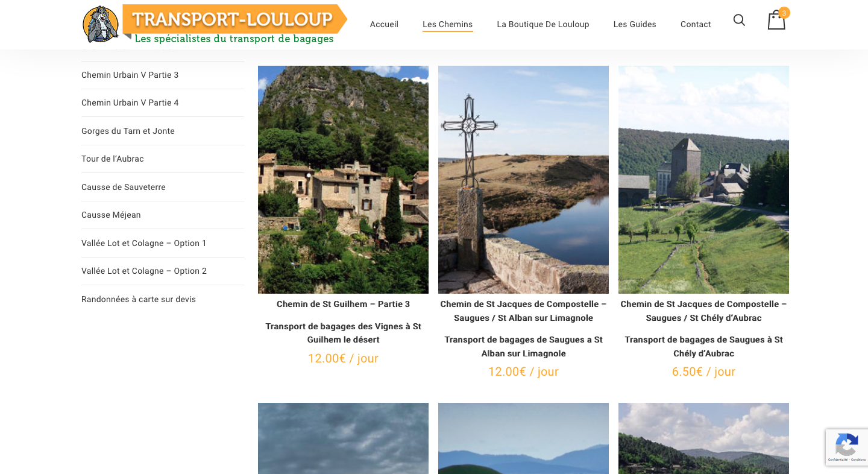Viewport: 868px width, 474px height.
Task: Open Gorges du Tarn et Jonte
Action: point(128,131)
